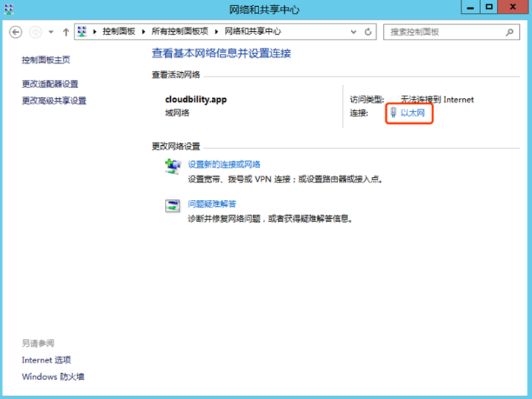Screen dimensions: 532x399
Task: Expand the address bar history dropdown
Action: point(354,32)
